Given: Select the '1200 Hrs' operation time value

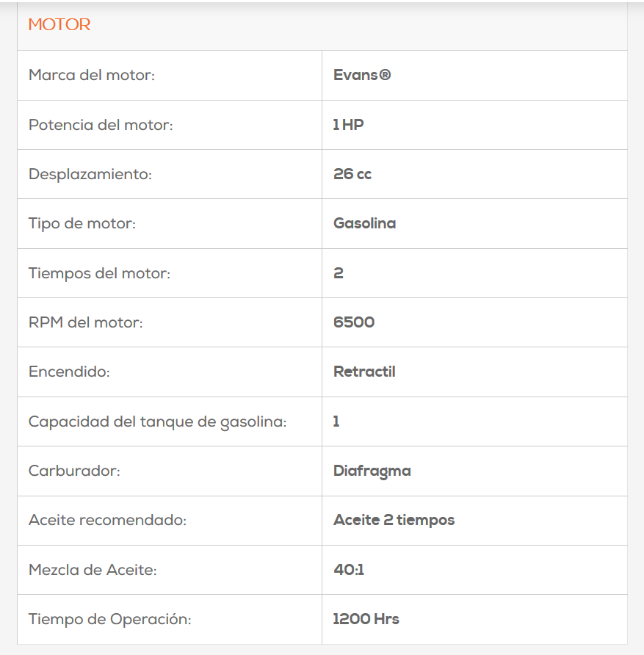Looking at the screenshot, I should click(x=366, y=619).
